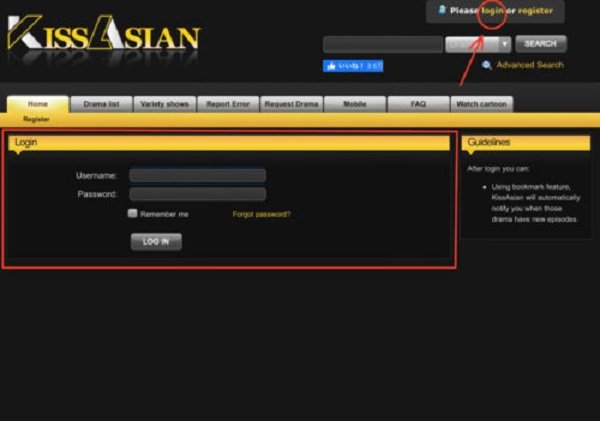Viewport: 600px width, 421px height.
Task: Click the 'Using bookmark feature' bullet text
Action: point(535,203)
